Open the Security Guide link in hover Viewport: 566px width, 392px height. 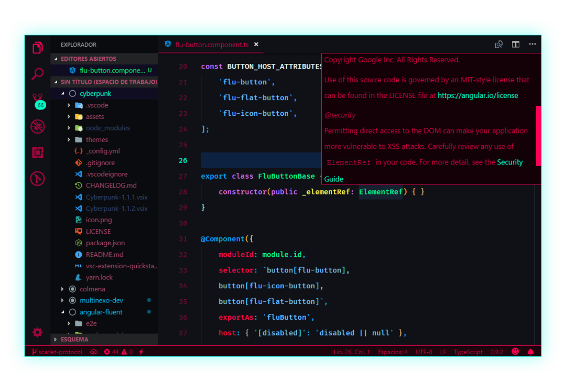(x=510, y=162)
